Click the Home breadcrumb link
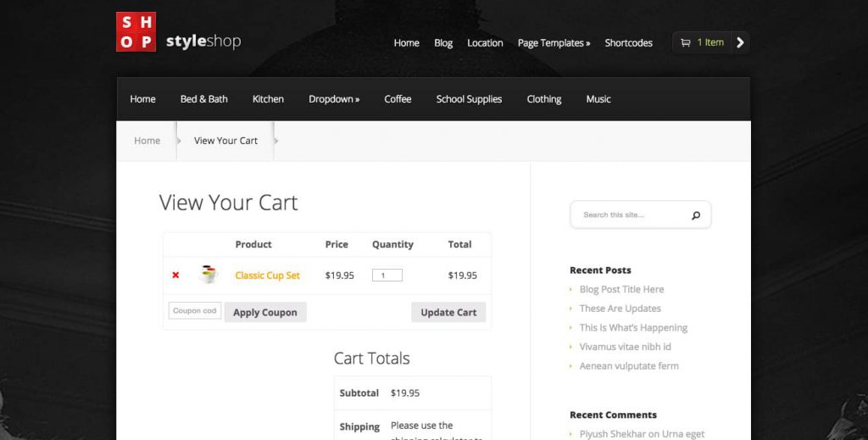Image resolution: width=868 pixels, height=440 pixels. point(147,141)
